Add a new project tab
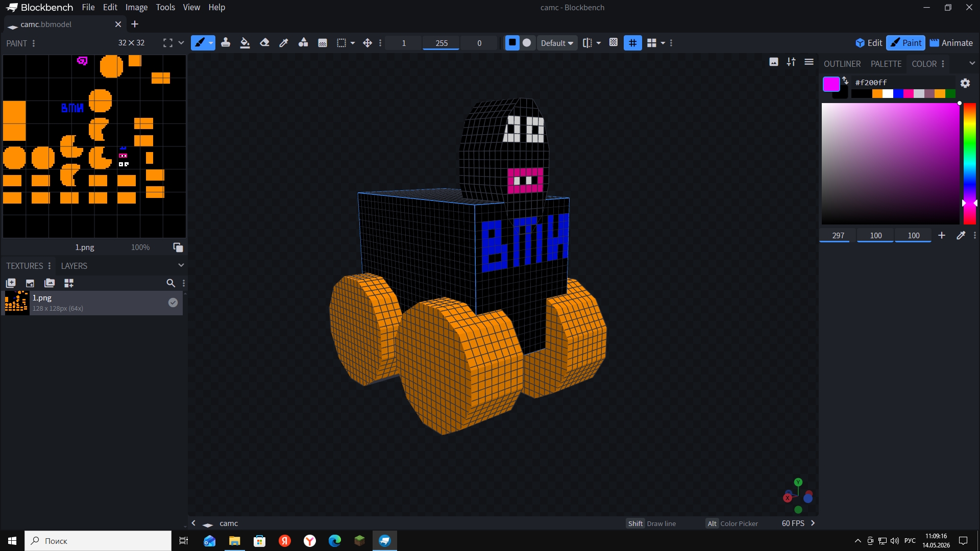Screen dimensions: 980x551 135,24
